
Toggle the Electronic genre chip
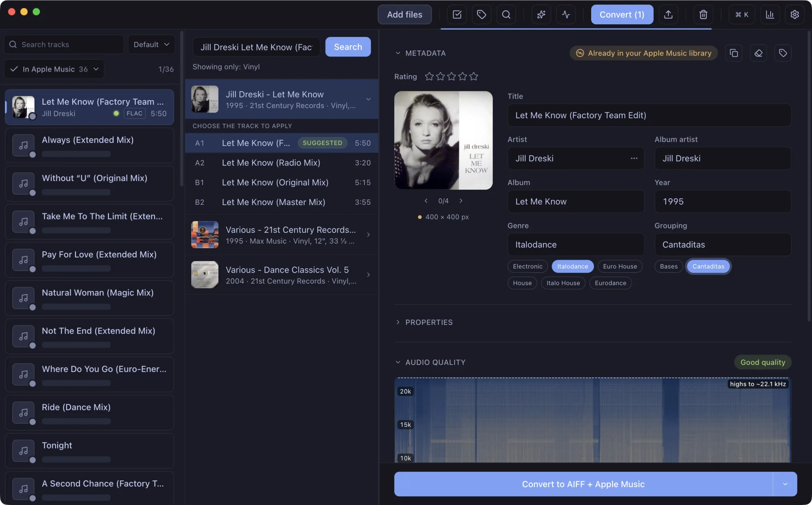pos(527,267)
